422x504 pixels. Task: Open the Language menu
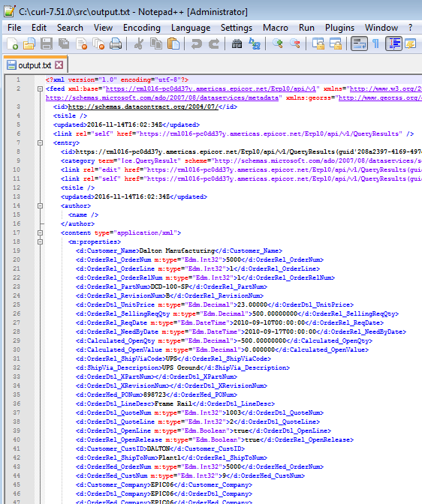click(191, 28)
